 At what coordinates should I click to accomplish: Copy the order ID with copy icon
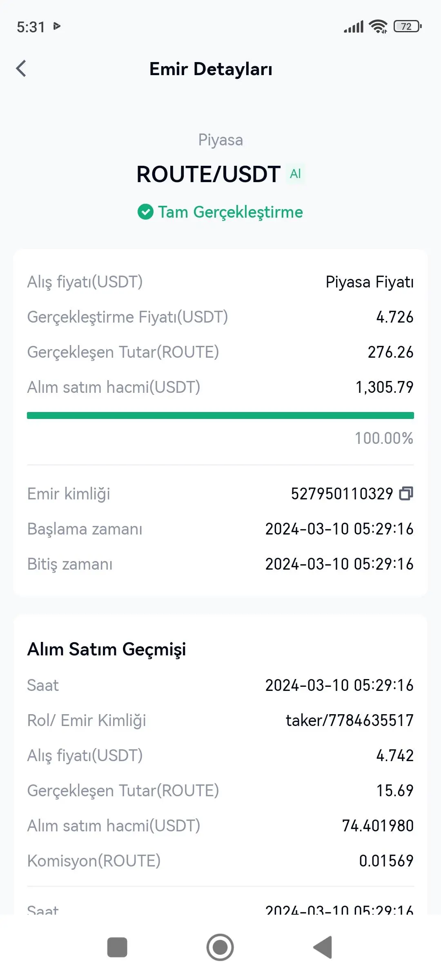[x=406, y=493]
